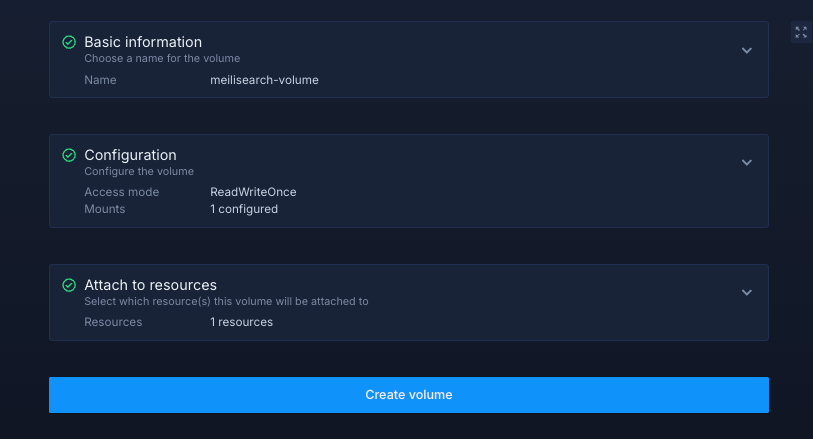
Task: Click "Choose a name for the volume" text
Action: [x=162, y=59]
